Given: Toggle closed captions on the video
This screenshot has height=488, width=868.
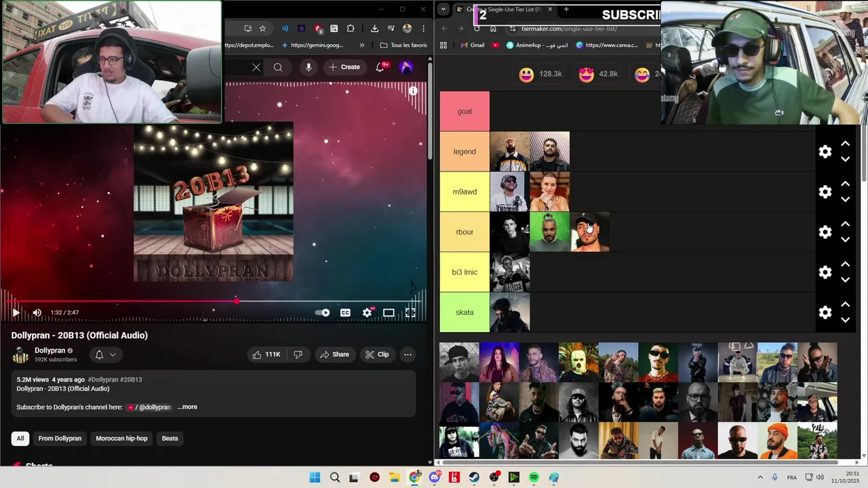Looking at the screenshot, I should (x=345, y=312).
